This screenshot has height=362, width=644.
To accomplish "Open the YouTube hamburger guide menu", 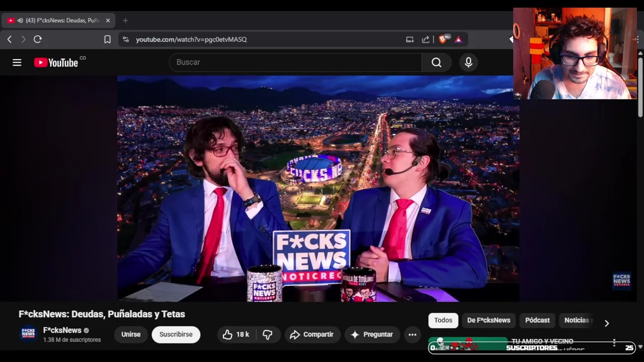I will (17, 62).
